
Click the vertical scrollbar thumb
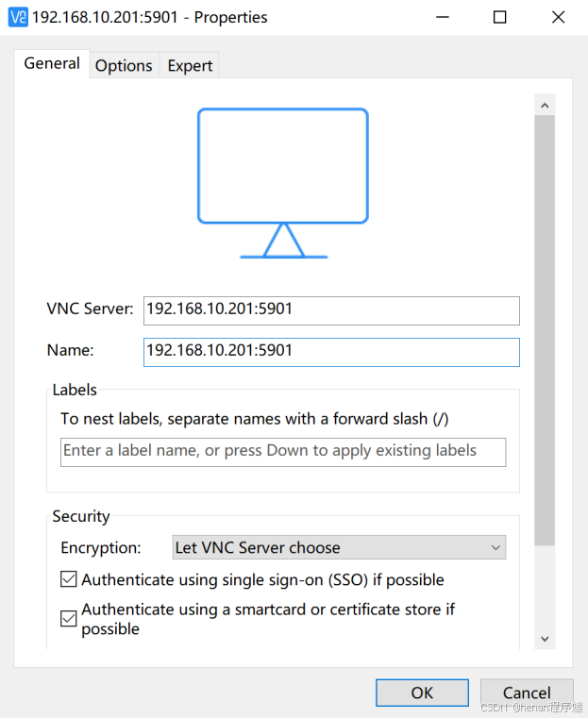[x=545, y=328]
